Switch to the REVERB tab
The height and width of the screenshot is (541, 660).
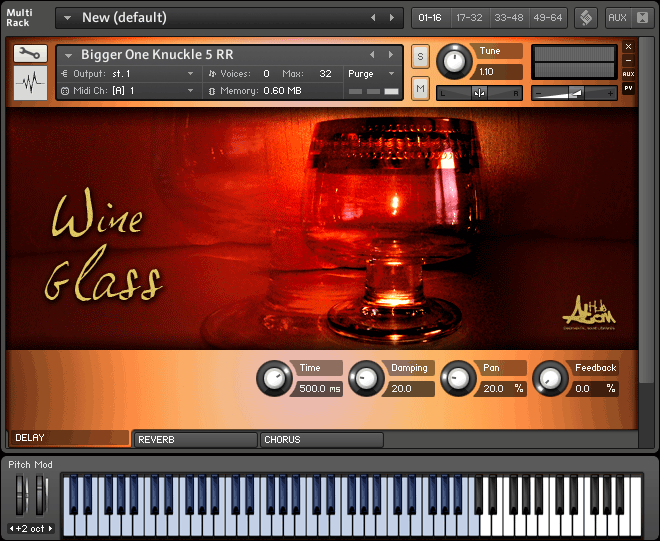pos(196,440)
